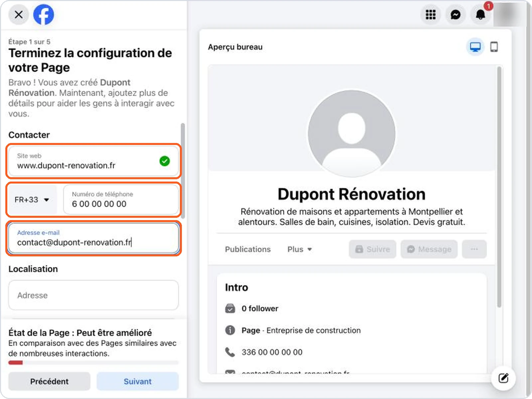This screenshot has height=399, width=532.
Task: Click 'Entreprise de construction' category text
Action: tap(314, 331)
